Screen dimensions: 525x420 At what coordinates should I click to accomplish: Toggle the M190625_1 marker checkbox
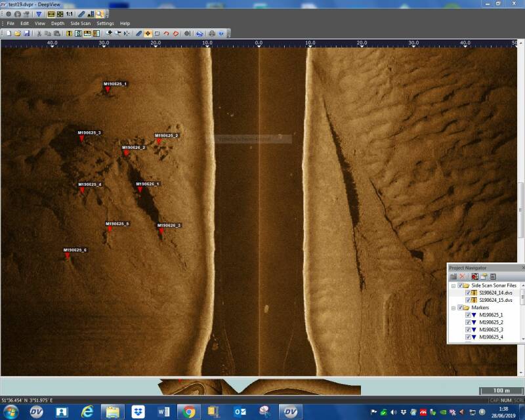[x=468, y=315]
